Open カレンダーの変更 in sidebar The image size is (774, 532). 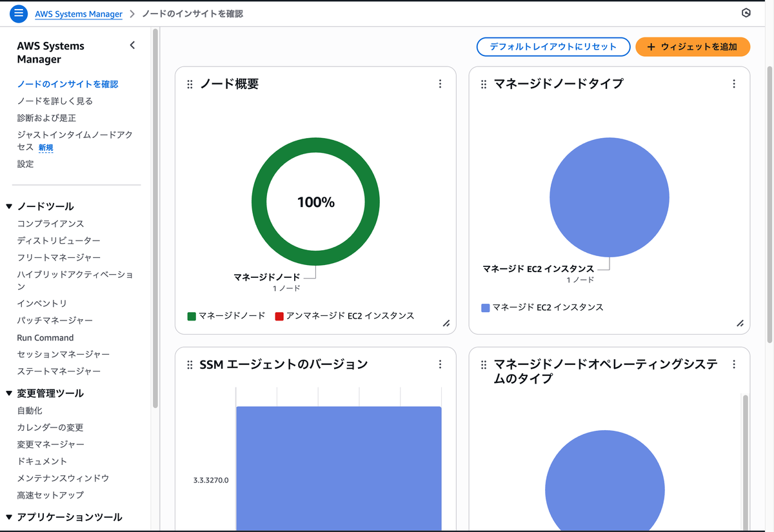pyautogui.click(x=50, y=428)
